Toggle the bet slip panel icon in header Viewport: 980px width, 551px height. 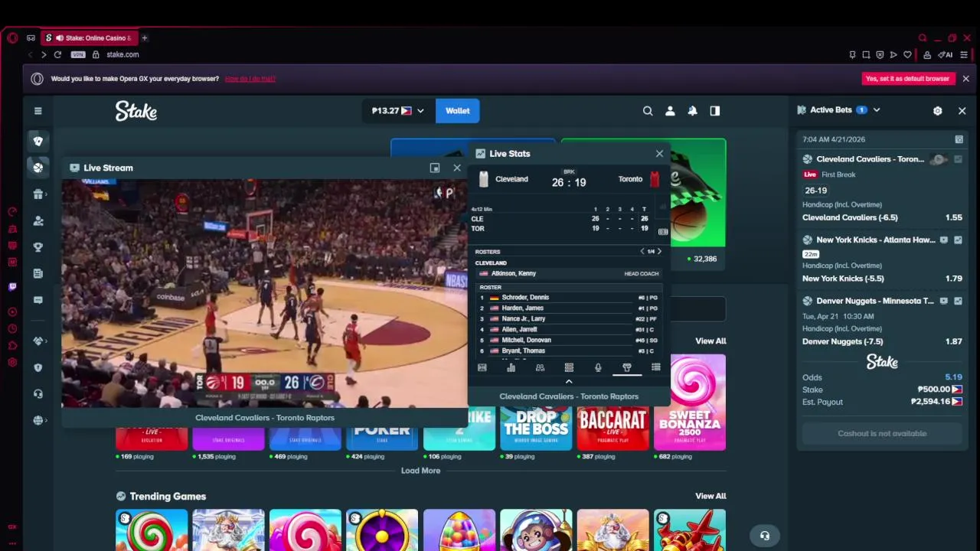coord(715,111)
